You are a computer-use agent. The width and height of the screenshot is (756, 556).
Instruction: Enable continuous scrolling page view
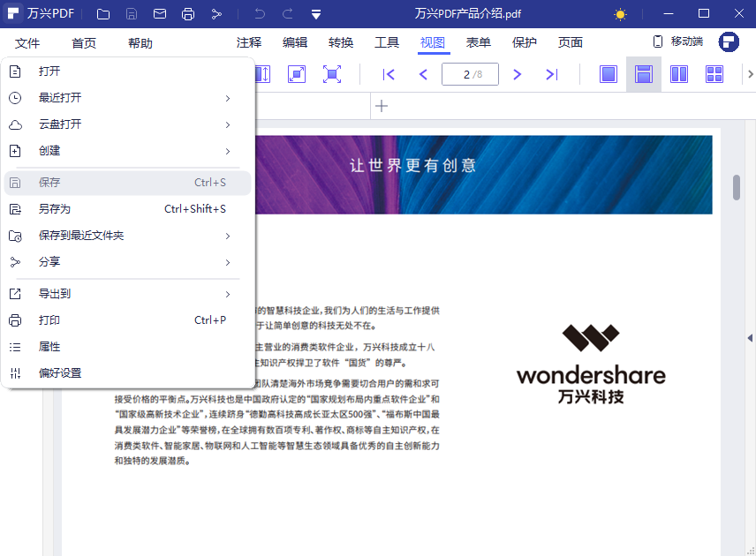click(x=643, y=74)
